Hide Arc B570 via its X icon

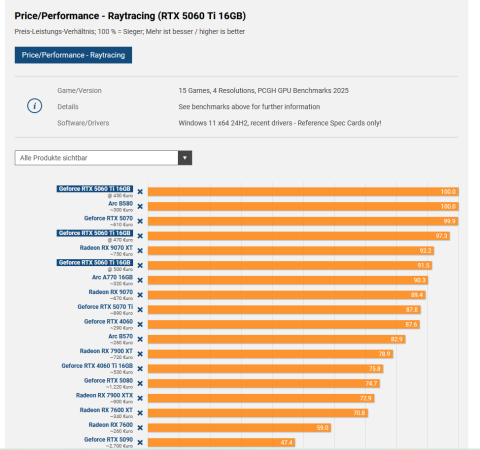140,339
